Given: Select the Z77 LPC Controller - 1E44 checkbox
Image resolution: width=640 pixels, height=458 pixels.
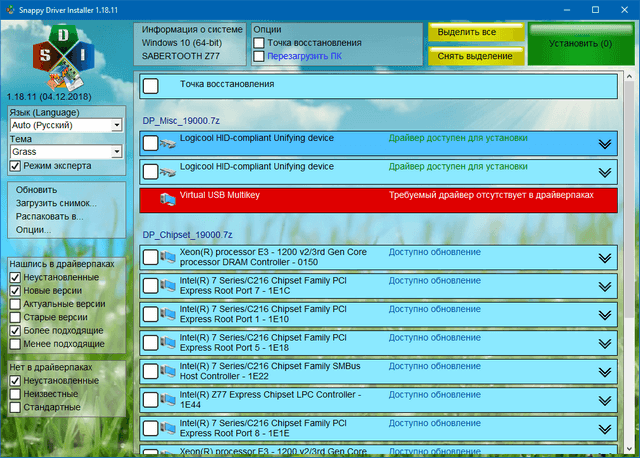Looking at the screenshot, I should pos(151,400).
